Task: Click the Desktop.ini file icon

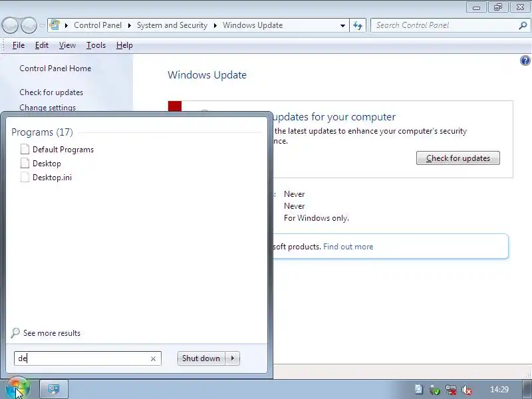Action: click(25, 177)
